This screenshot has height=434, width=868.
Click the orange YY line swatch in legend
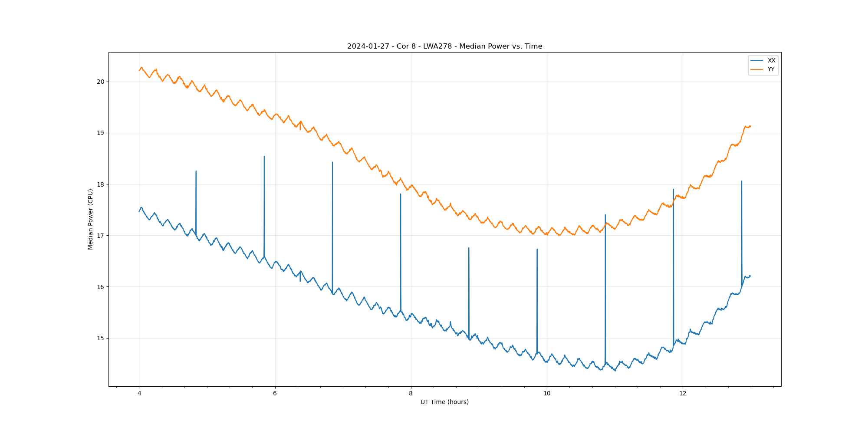click(757, 69)
